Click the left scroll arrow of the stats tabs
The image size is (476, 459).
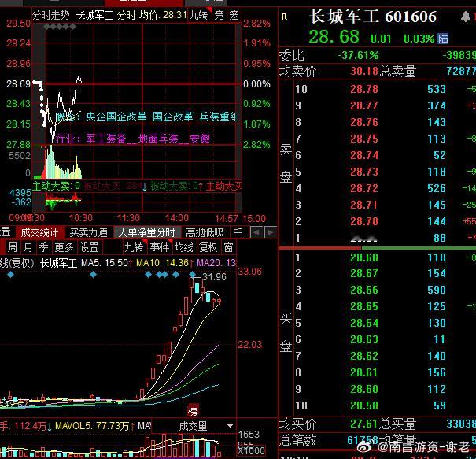256,233
